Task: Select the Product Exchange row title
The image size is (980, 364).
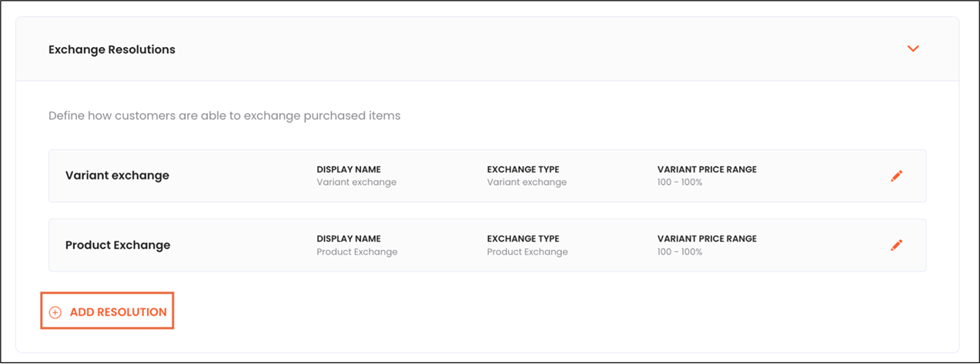Action: click(x=118, y=245)
